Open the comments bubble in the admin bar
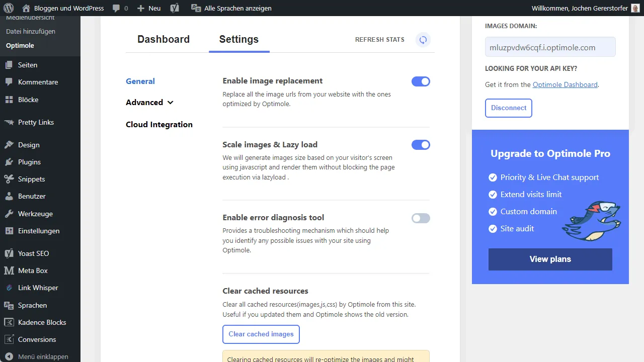Screen dimensions: 644x362 pos(116,9)
